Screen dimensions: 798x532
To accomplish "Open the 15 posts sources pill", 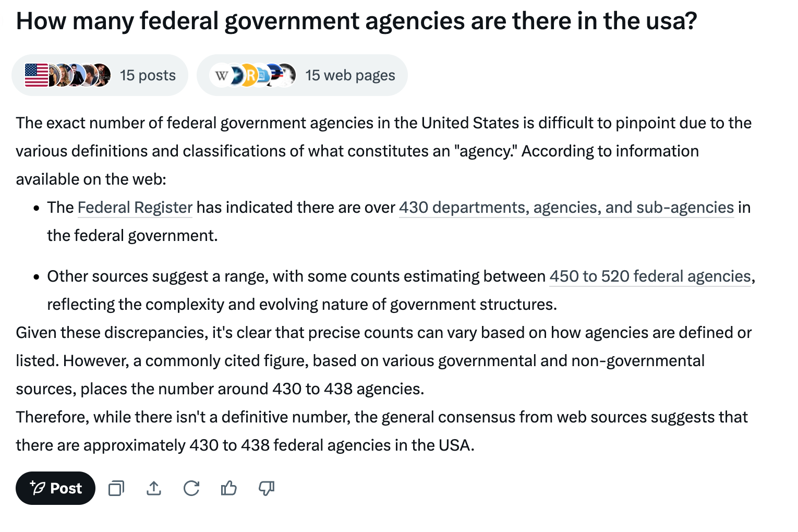I will (x=100, y=75).
